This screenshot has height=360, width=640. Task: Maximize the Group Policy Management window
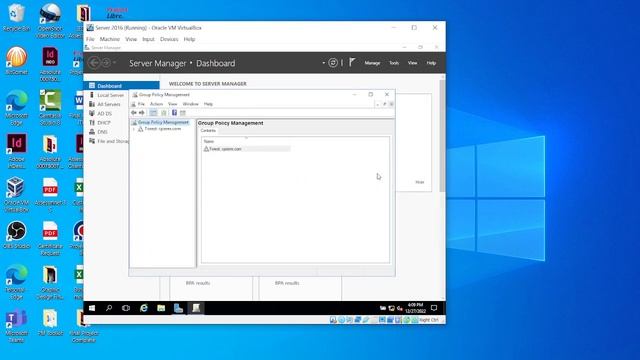[371, 94]
